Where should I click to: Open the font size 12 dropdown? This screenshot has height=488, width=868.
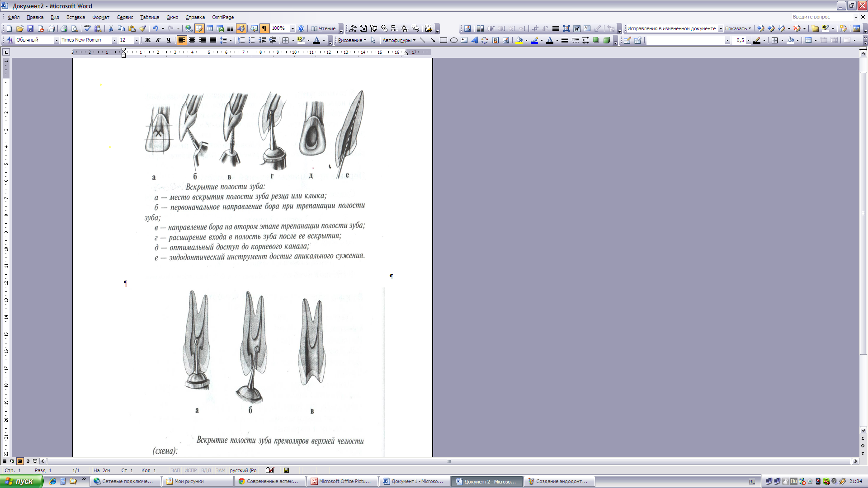tap(137, 40)
